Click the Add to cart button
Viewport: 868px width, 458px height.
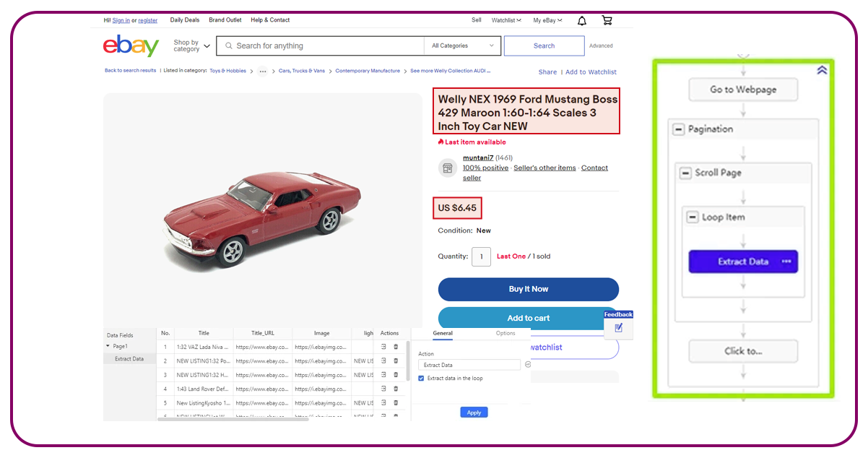pos(529,318)
